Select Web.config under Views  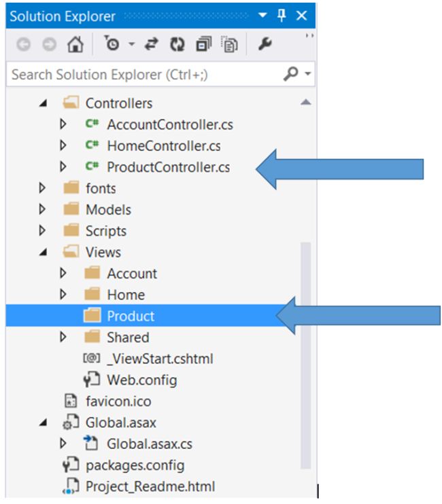[x=142, y=380]
